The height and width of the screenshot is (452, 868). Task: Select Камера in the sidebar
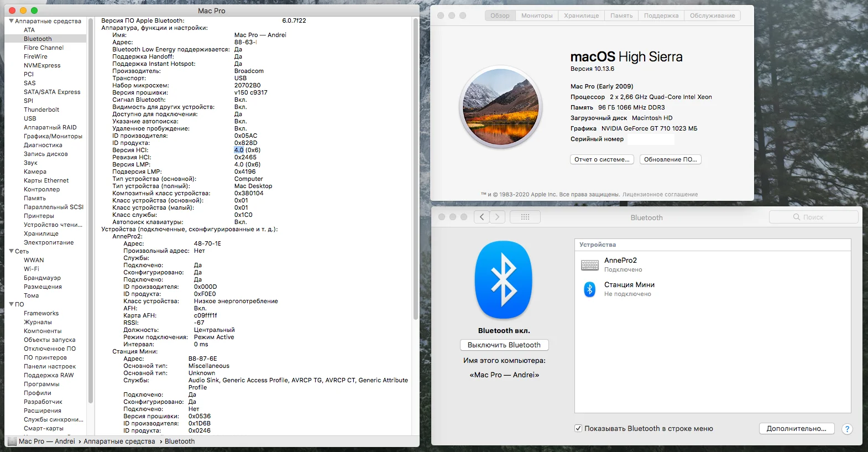click(x=35, y=172)
